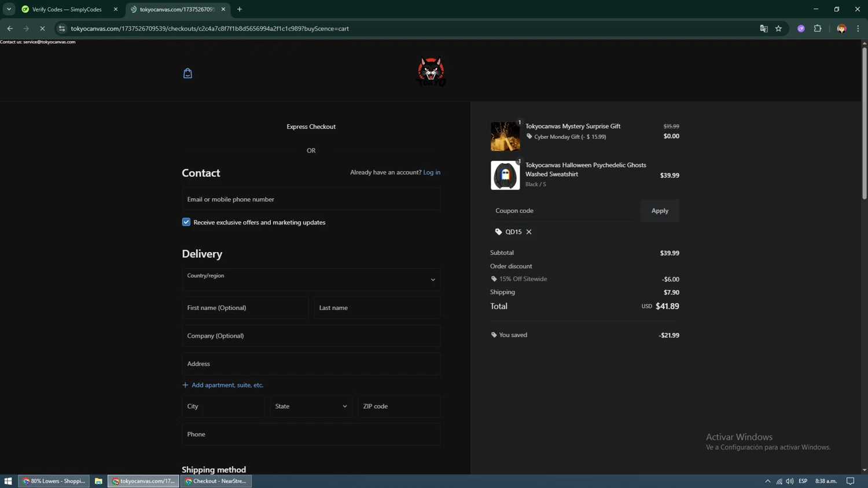The width and height of the screenshot is (868, 488).
Task: Switch the ESP keyboard language
Action: 803,481
